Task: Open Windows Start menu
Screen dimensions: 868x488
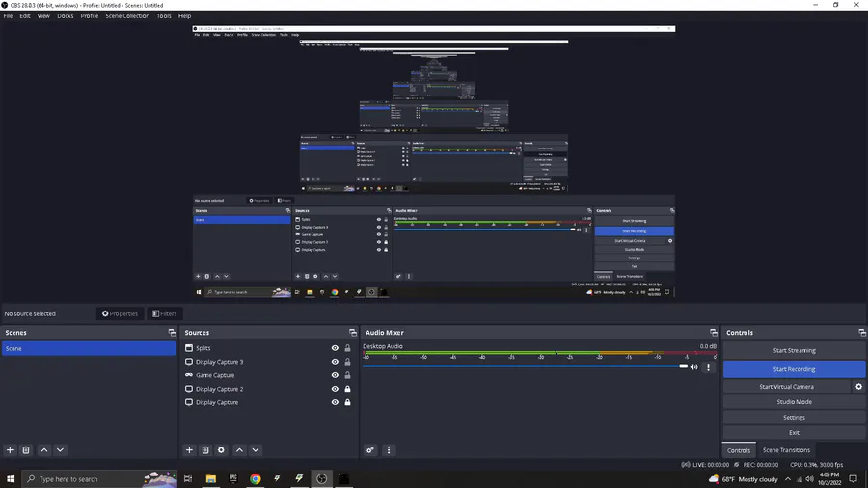Action: point(11,479)
